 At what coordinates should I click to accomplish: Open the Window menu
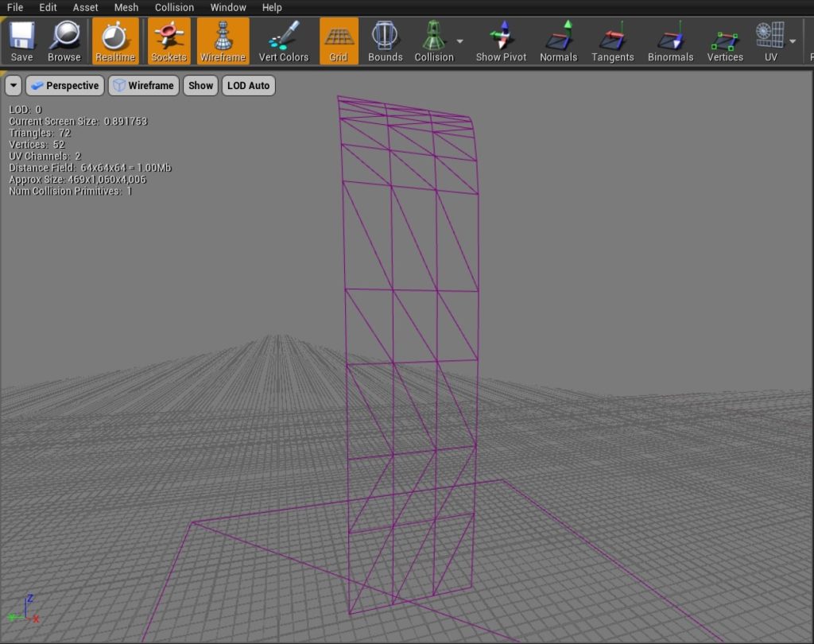[228, 7]
